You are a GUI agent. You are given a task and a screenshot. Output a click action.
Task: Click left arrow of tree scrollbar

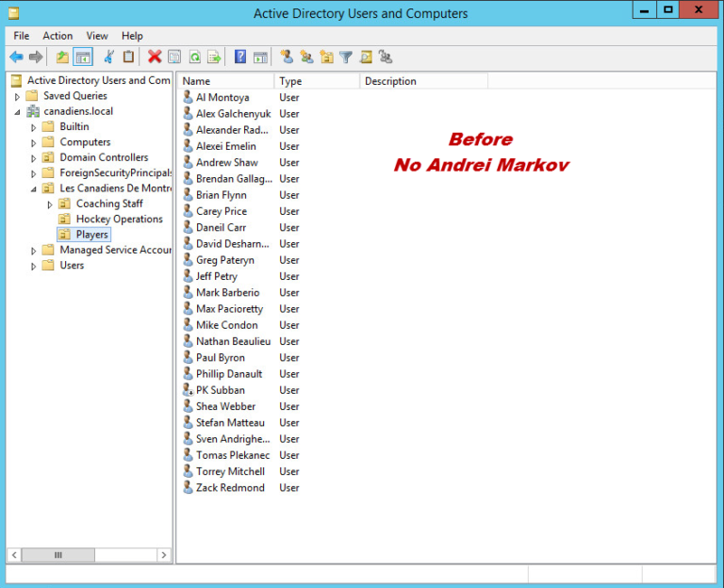click(x=14, y=555)
